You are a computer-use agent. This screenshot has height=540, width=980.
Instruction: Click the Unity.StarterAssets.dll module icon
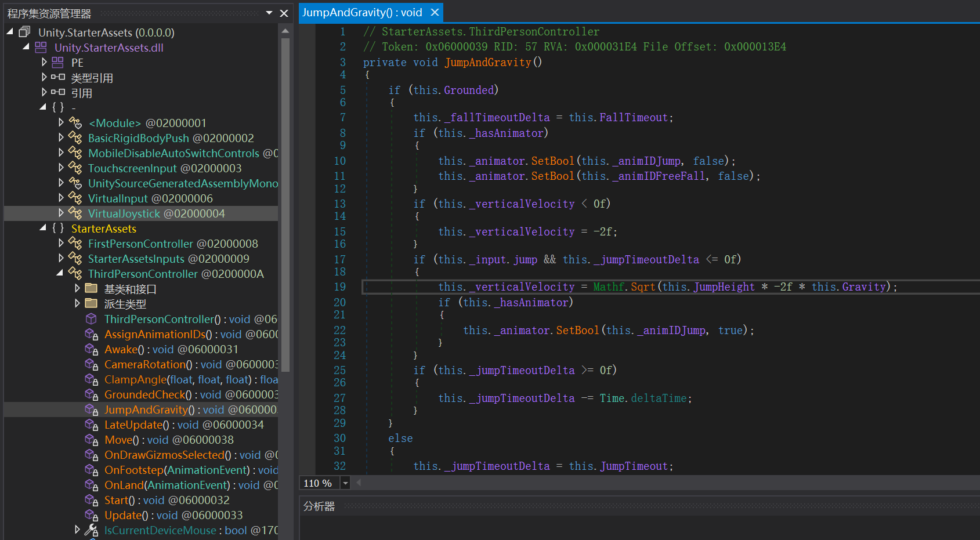click(41, 48)
